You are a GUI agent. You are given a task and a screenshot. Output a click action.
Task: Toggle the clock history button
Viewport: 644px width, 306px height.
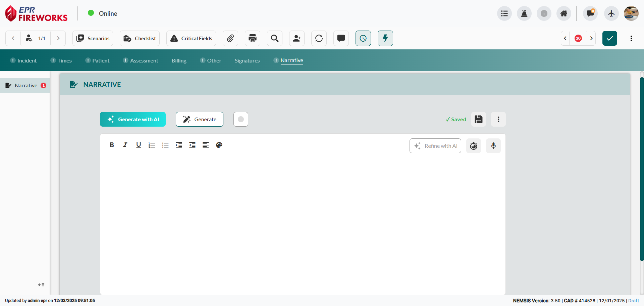point(363,38)
